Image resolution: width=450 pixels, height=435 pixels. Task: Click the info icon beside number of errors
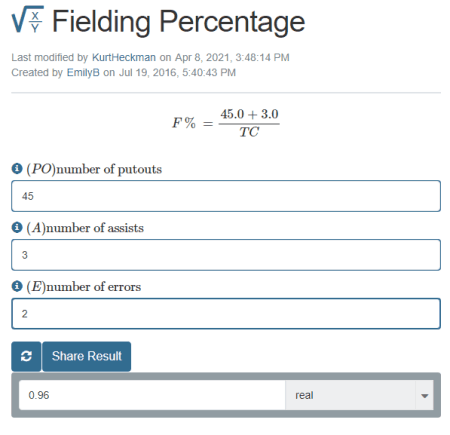17,286
